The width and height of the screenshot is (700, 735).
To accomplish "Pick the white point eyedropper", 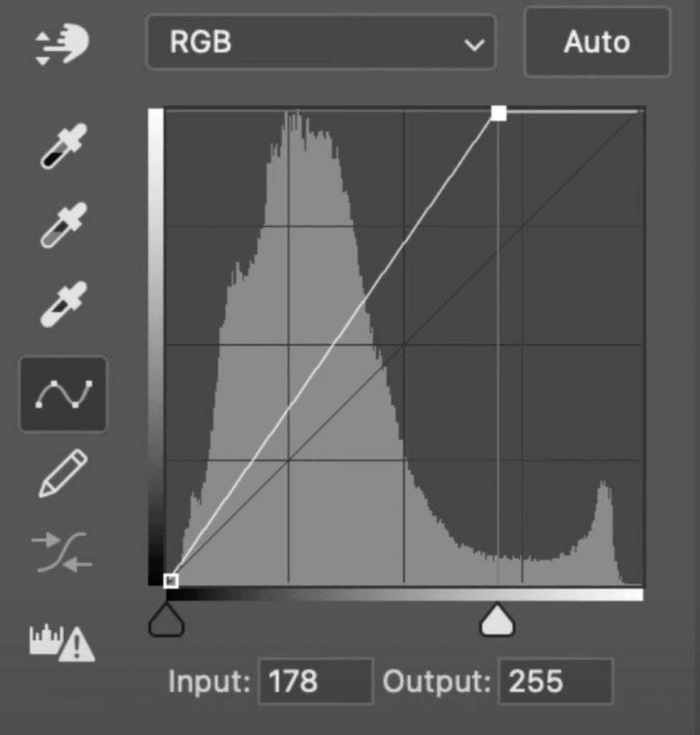I will pos(64,304).
